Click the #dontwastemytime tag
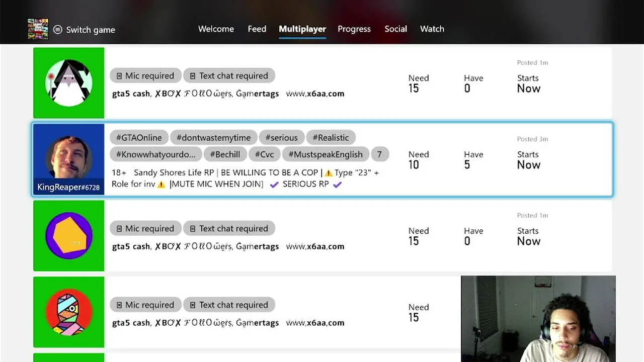This screenshot has height=362, width=644. (213, 137)
